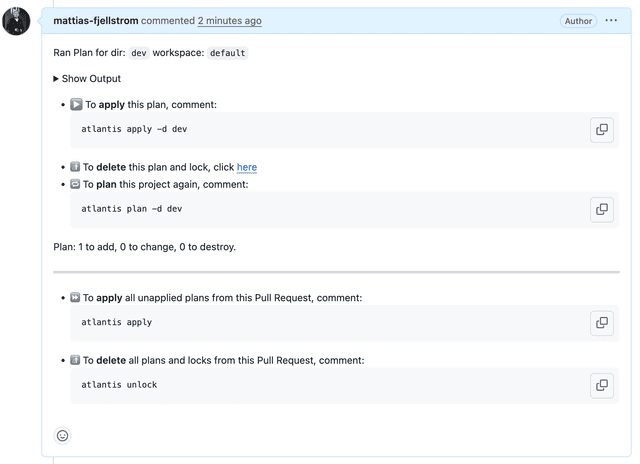Image resolution: width=640 pixels, height=464 pixels.
Task: Open the '2 minutes ago' timestamp link
Action: (x=230, y=20)
